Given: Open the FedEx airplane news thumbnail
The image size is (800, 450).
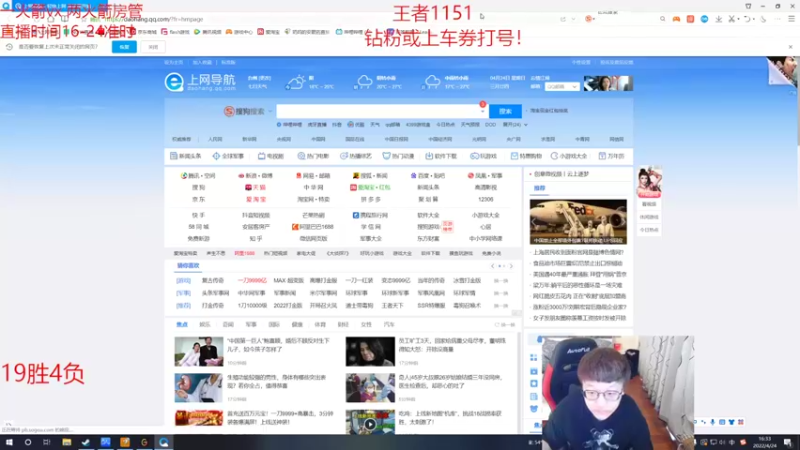Looking at the screenshot, I should 578,221.
